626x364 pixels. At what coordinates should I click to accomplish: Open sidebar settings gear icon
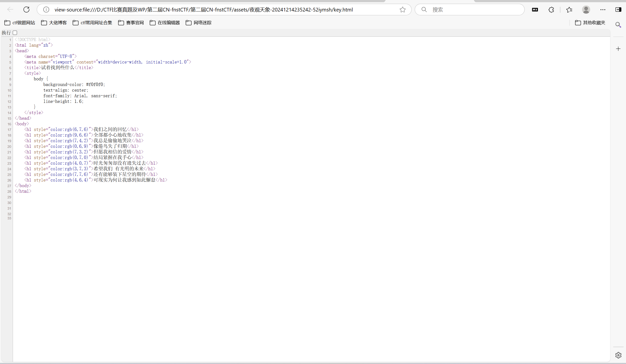tap(618, 355)
